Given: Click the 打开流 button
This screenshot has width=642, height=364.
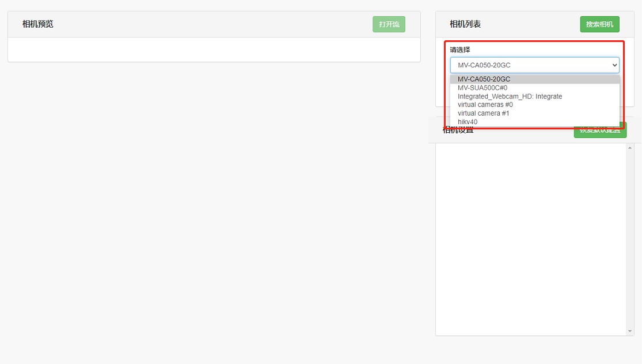Looking at the screenshot, I should click(x=389, y=24).
